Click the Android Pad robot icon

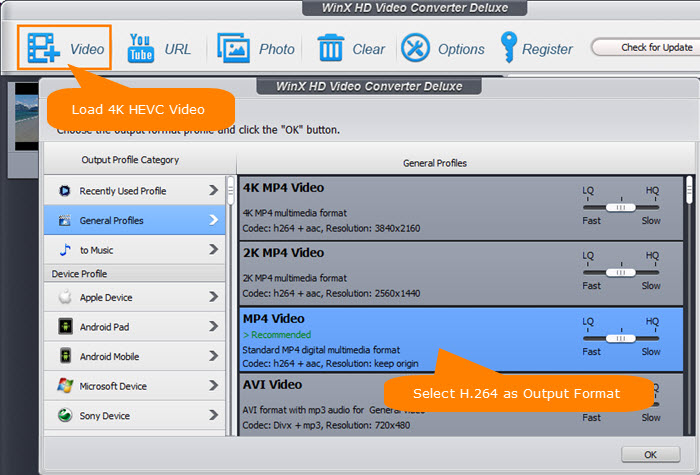65,326
